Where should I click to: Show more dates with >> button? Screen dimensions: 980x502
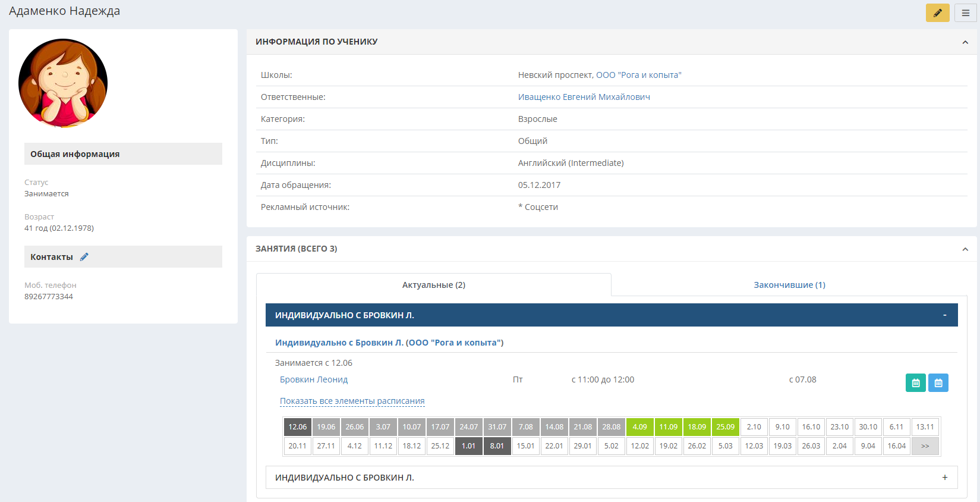point(925,446)
